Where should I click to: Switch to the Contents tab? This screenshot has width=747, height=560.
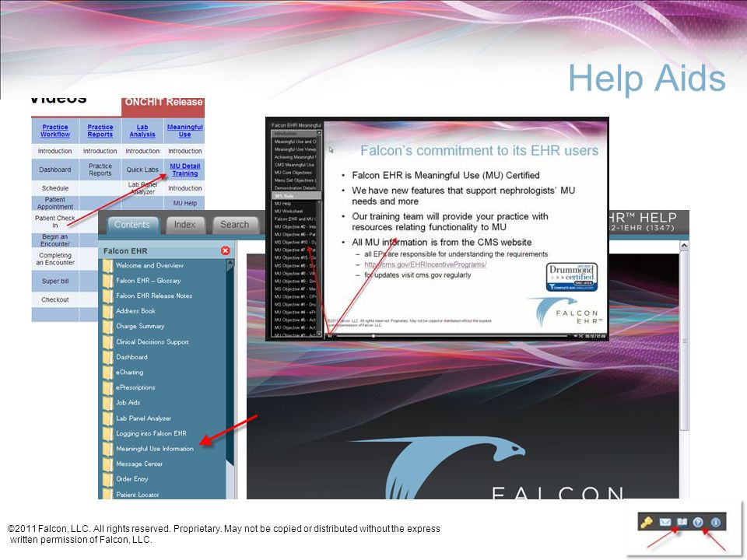132,225
